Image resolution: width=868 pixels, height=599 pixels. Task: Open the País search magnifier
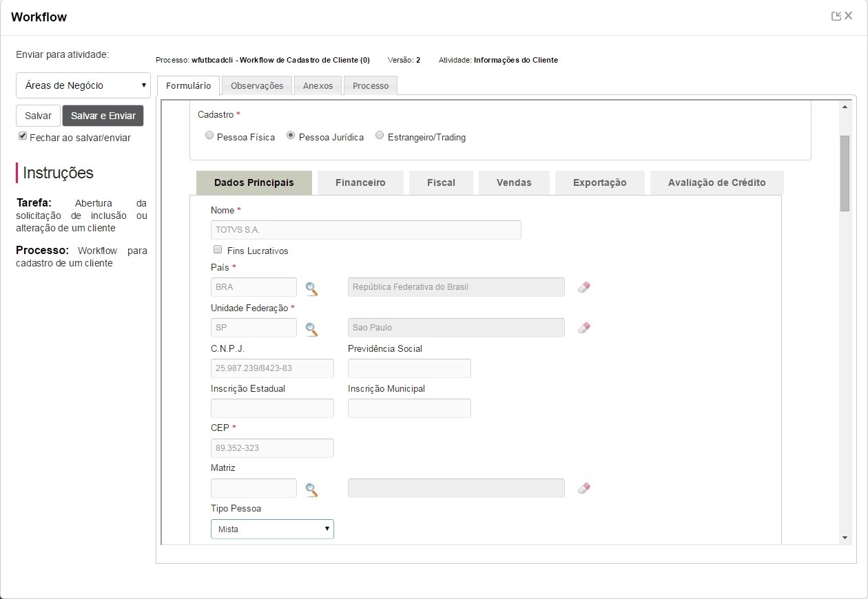click(x=311, y=288)
